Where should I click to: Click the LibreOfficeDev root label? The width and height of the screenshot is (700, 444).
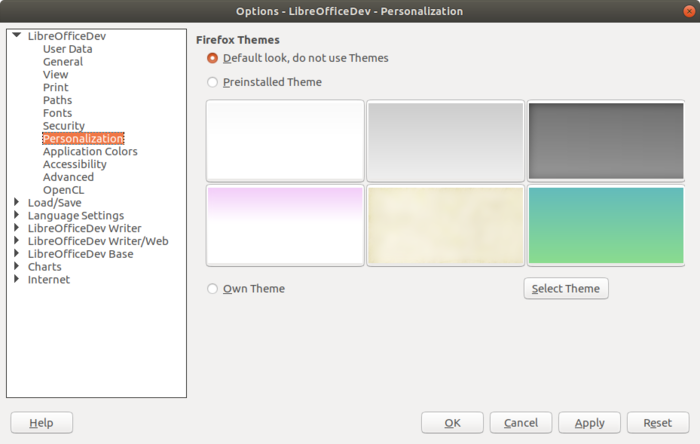67,36
